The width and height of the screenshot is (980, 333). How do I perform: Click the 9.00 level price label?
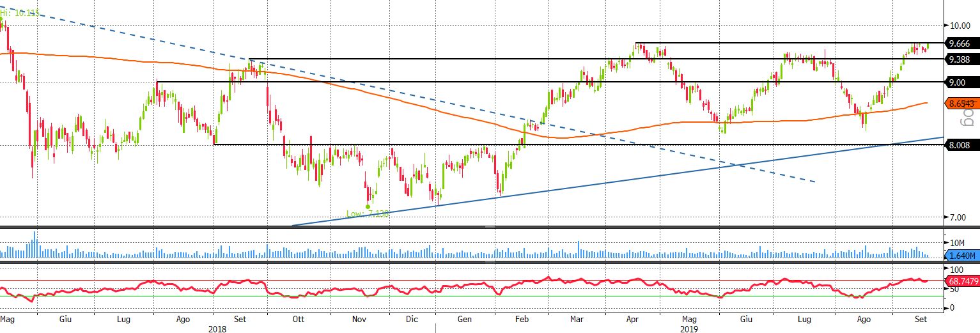961,82
